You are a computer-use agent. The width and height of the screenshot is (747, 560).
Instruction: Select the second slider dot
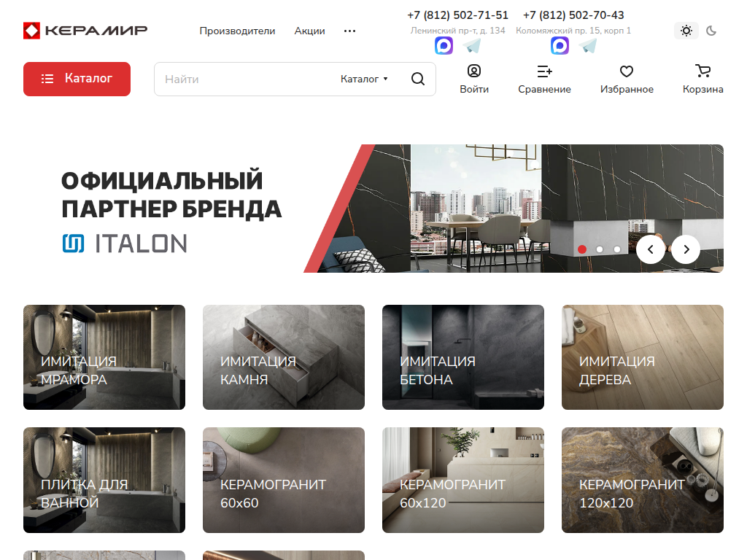pos(600,249)
